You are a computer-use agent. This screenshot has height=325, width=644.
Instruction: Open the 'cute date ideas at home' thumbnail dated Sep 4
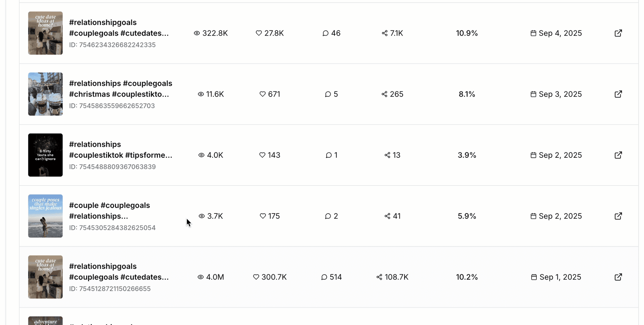[x=45, y=33]
